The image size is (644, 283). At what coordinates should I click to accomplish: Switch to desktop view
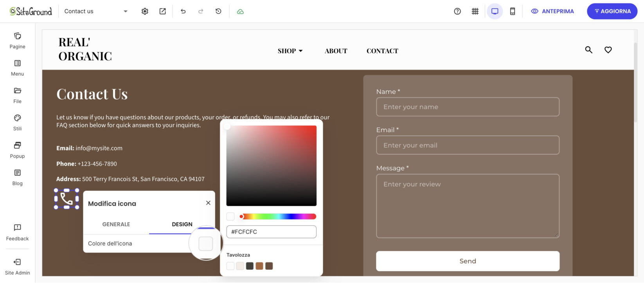point(495,11)
